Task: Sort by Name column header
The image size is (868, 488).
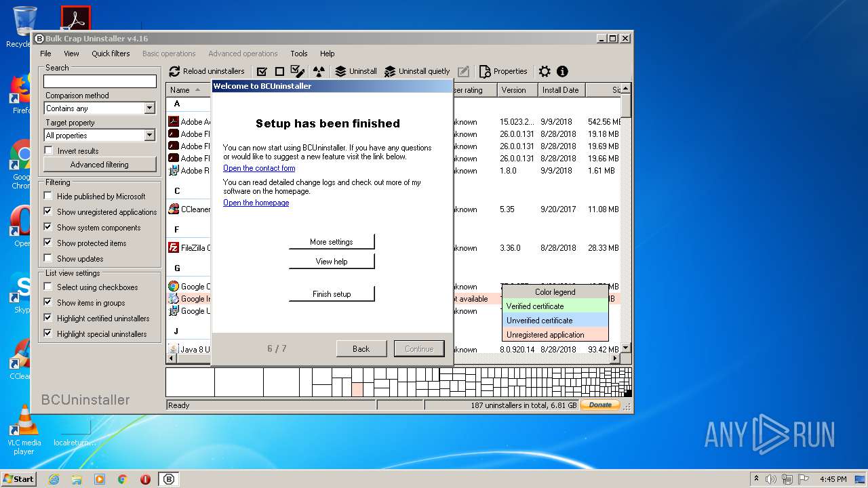Action: (189, 89)
